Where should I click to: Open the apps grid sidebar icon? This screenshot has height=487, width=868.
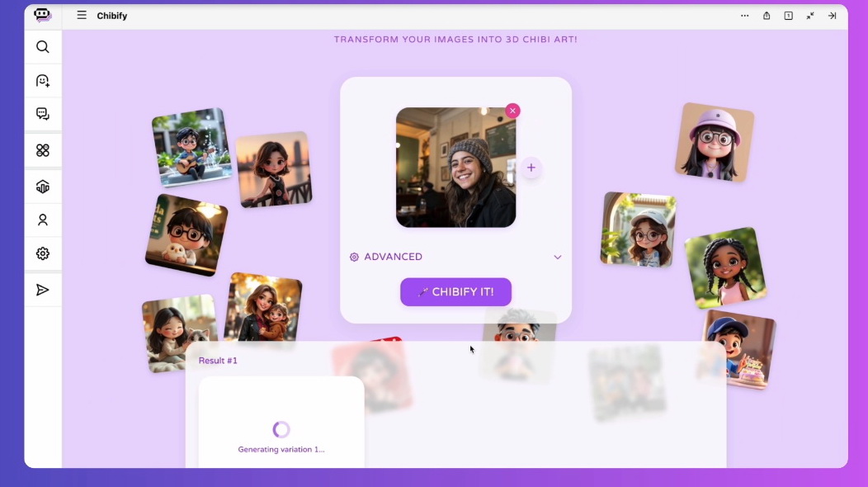coord(43,150)
